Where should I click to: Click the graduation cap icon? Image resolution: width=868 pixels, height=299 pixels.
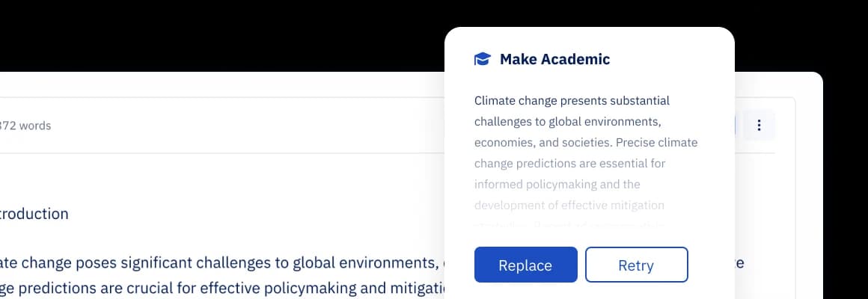pyautogui.click(x=483, y=59)
